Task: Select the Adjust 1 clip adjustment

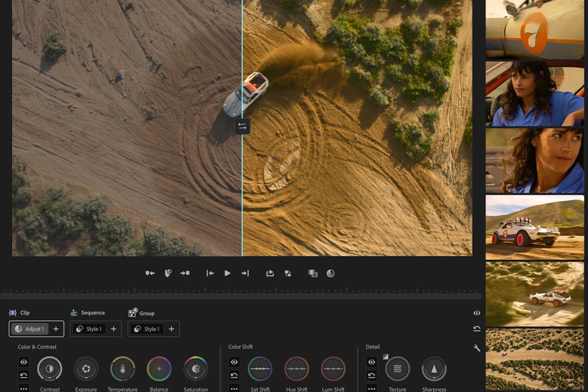Action: click(29, 329)
